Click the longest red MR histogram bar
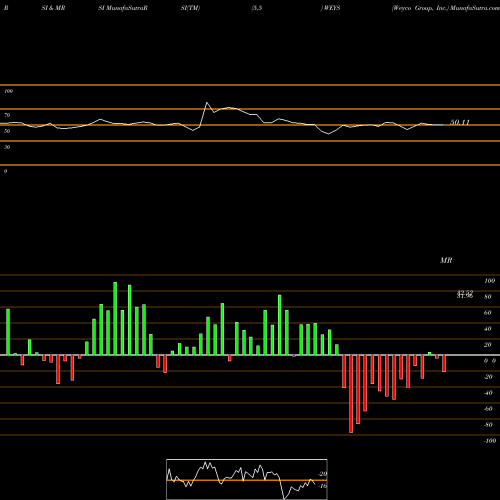Image resolution: width=500 pixels, height=500 pixels. pos(351,394)
